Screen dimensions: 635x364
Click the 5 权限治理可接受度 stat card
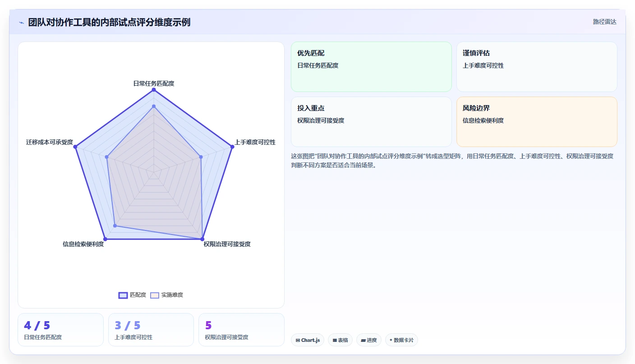pyautogui.click(x=241, y=330)
